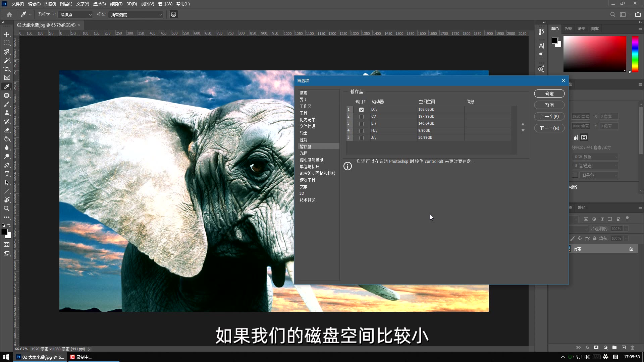Click the 下一个(N) button

pyautogui.click(x=549, y=128)
